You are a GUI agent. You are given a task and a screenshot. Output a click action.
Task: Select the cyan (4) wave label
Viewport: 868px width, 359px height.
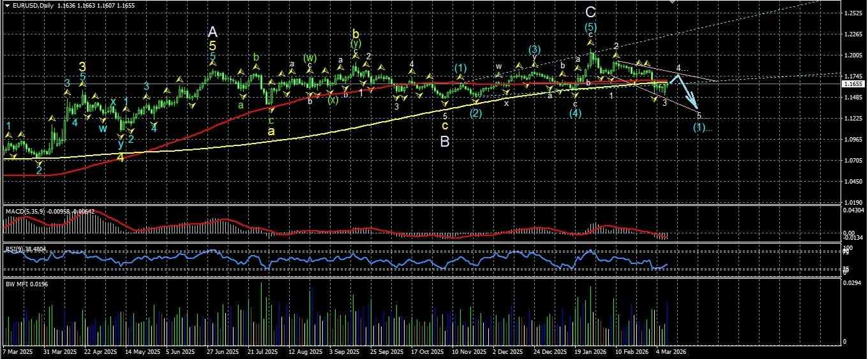(x=576, y=113)
